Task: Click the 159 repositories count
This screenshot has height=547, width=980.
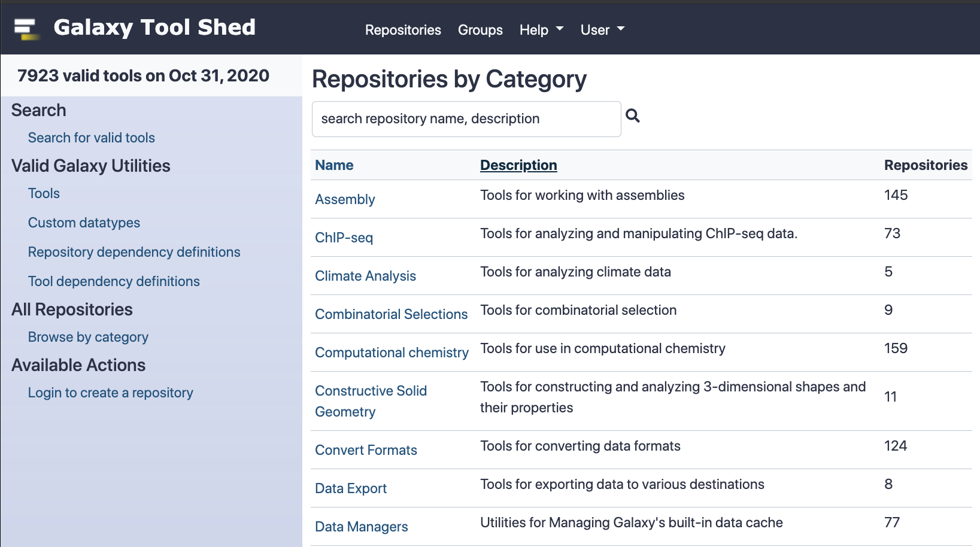Action: coord(896,348)
